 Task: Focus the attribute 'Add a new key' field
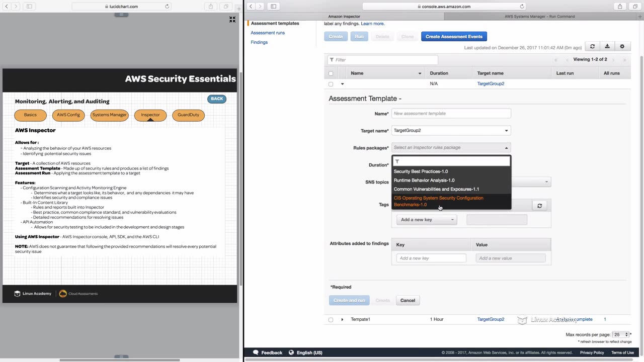431,258
